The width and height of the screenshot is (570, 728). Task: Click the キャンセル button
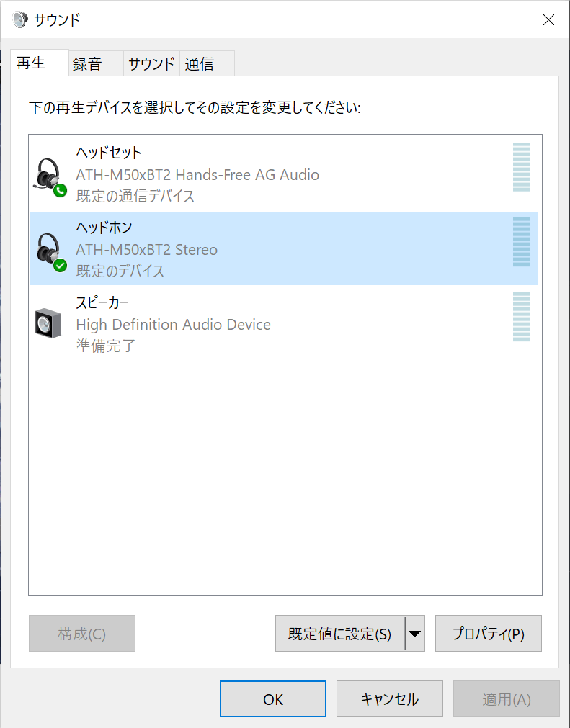coord(390,699)
